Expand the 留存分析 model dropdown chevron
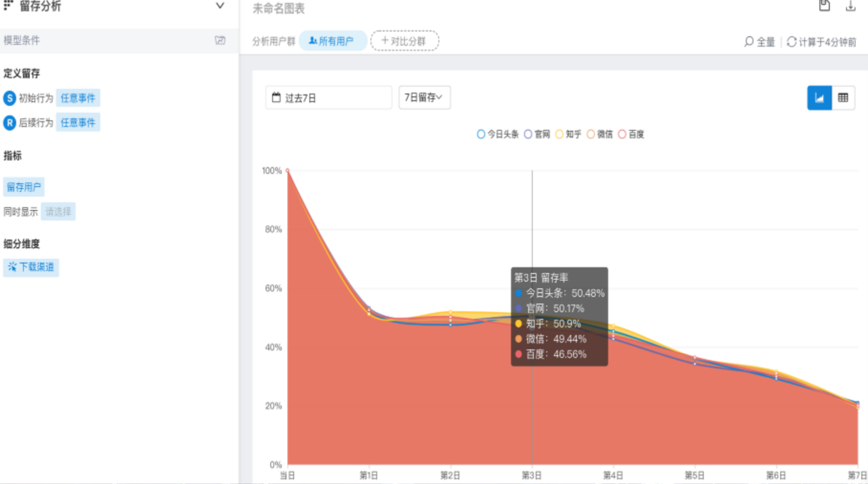The height and width of the screenshot is (484, 868). pos(220,6)
